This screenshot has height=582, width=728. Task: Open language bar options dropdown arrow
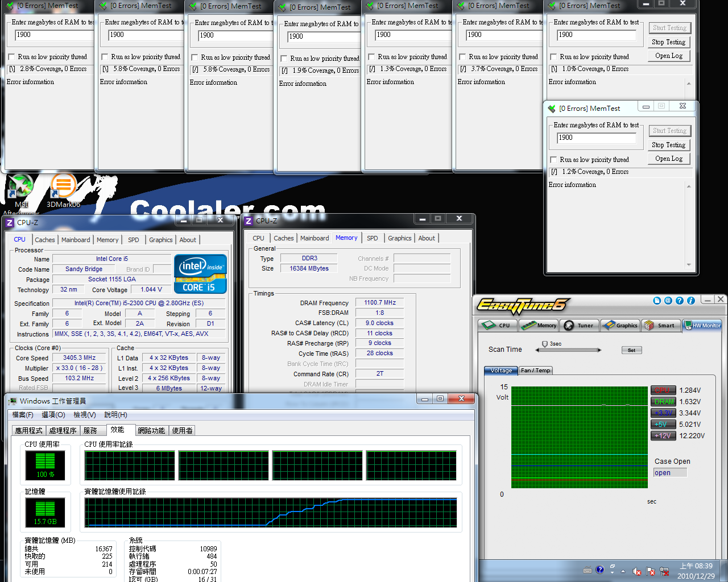[x=612, y=573]
